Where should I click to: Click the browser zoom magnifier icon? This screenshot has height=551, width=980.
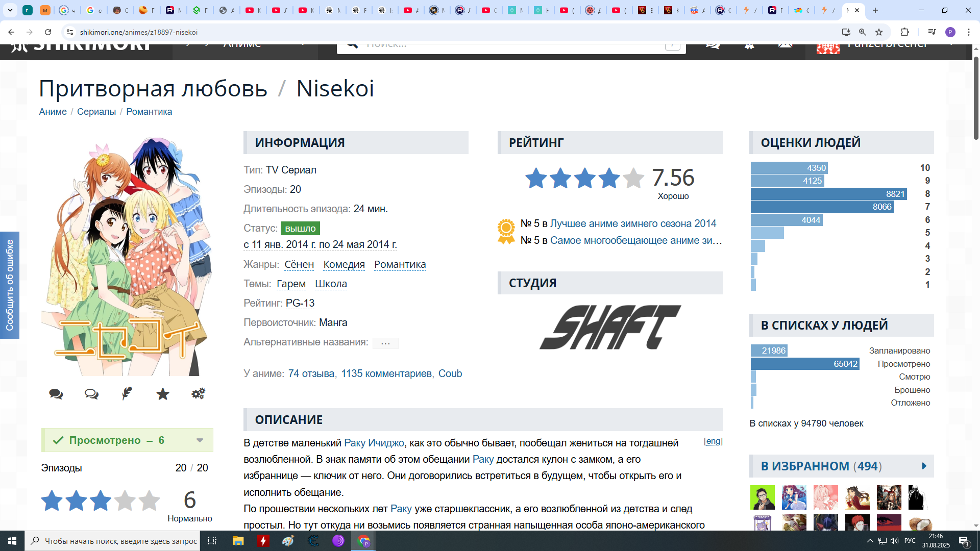[x=862, y=32]
